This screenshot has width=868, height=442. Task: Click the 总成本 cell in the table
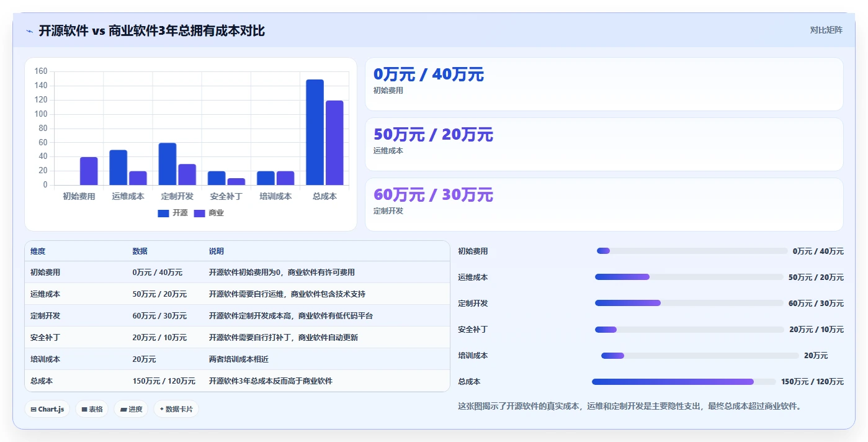[x=42, y=381]
